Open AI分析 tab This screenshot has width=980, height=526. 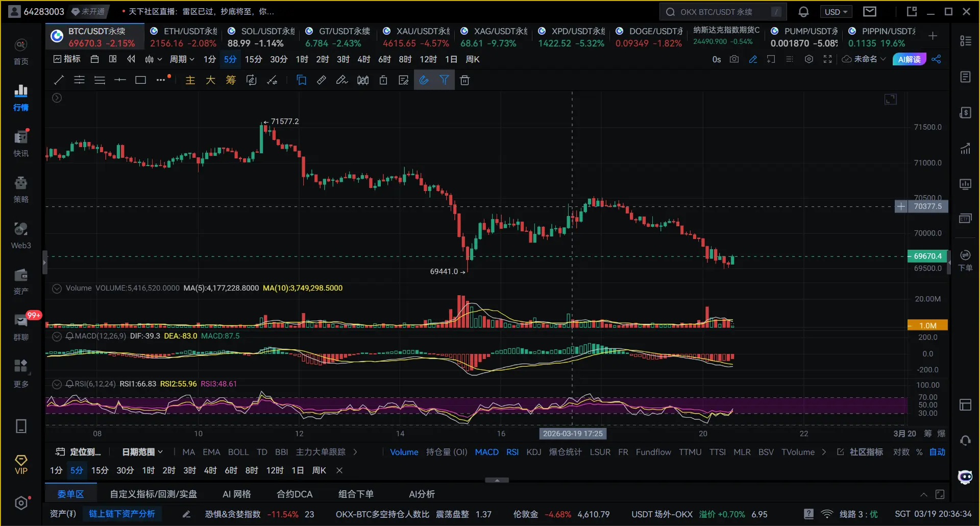tap(422, 494)
